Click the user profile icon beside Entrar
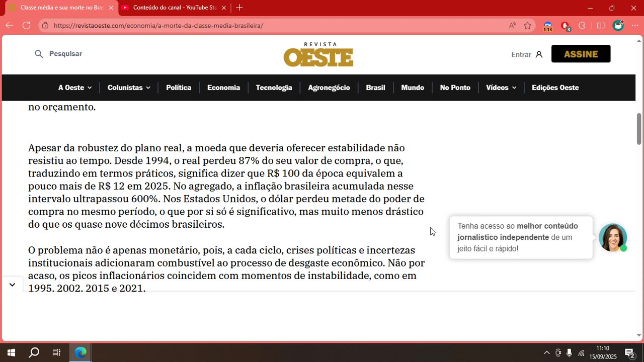Viewport: 644px width, 362px height. click(539, 54)
